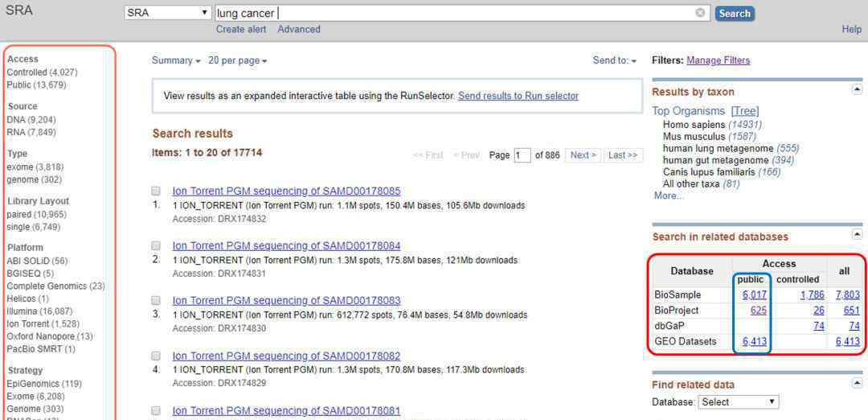
Task: Open Ion Torrent PGM sequencing of SAMD00178083
Action: (x=286, y=301)
